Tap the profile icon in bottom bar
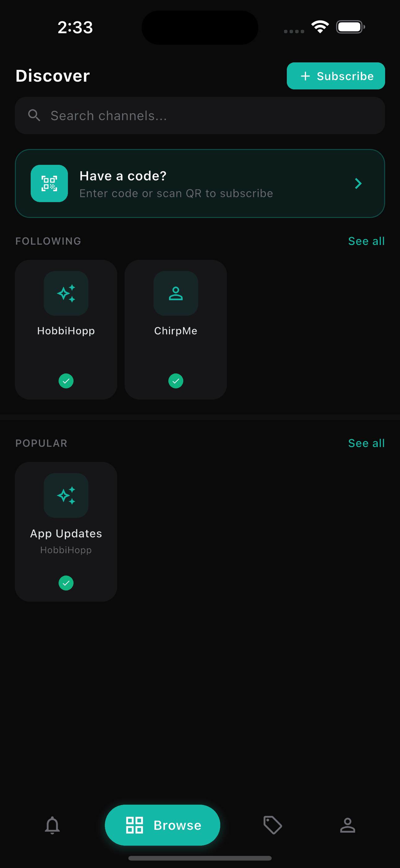400x868 pixels. tap(348, 825)
